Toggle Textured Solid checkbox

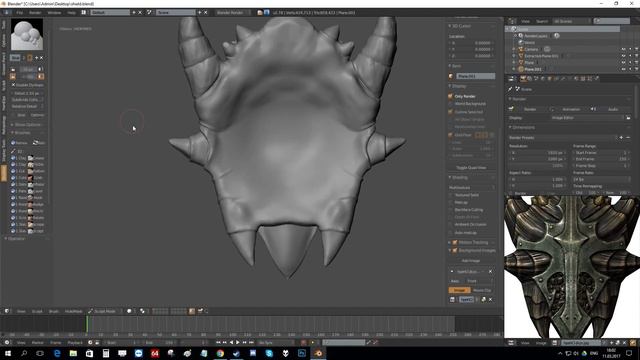[x=451, y=195]
